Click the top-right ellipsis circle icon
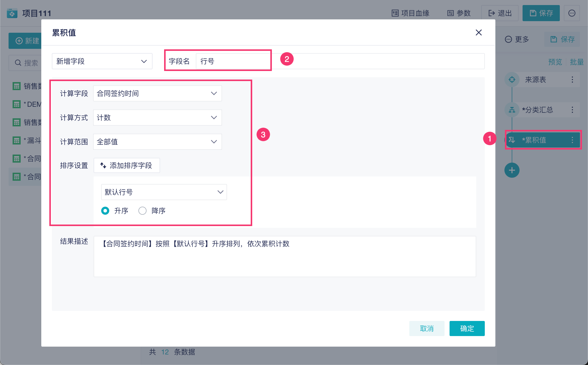This screenshot has width=588, height=365. coord(572,13)
